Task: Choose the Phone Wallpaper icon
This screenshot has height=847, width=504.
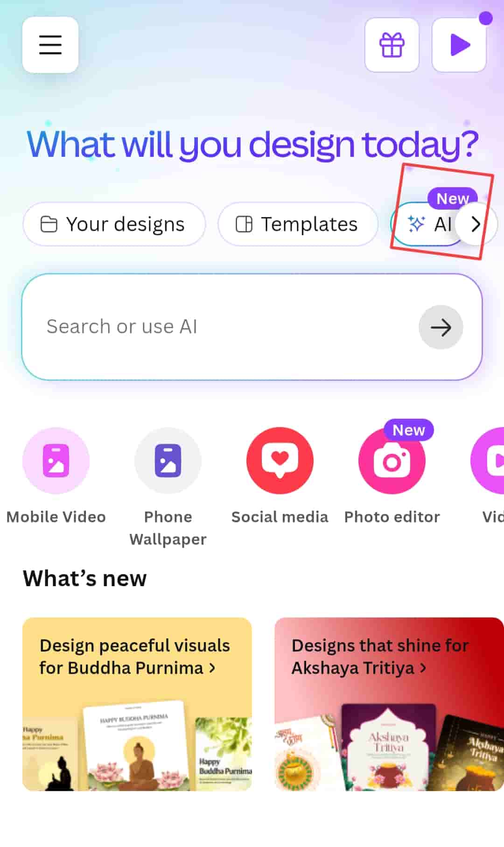Action: click(x=168, y=461)
